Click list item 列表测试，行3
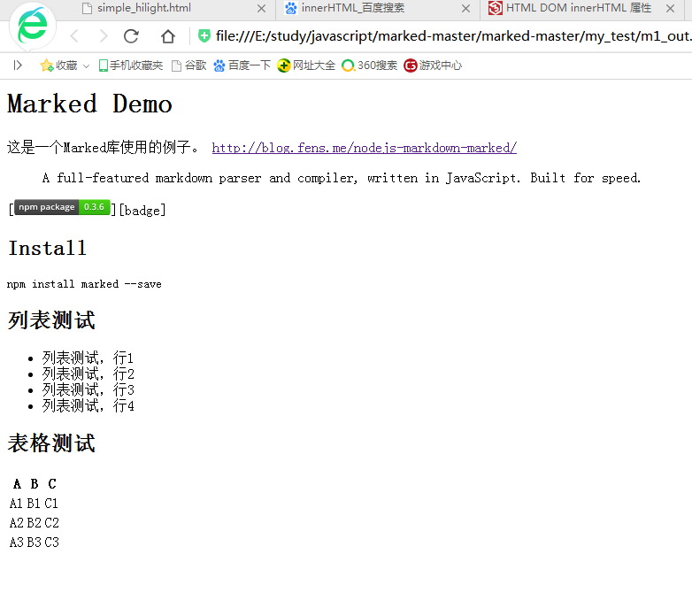 [88, 389]
